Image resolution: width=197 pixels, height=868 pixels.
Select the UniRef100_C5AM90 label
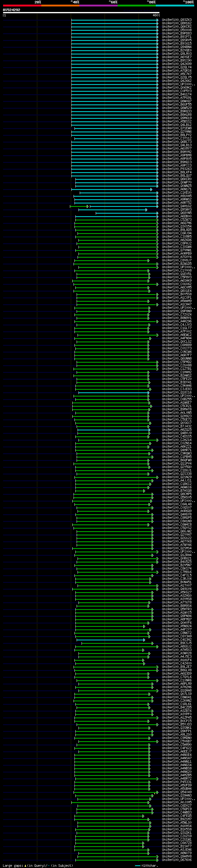tap(177, 745)
